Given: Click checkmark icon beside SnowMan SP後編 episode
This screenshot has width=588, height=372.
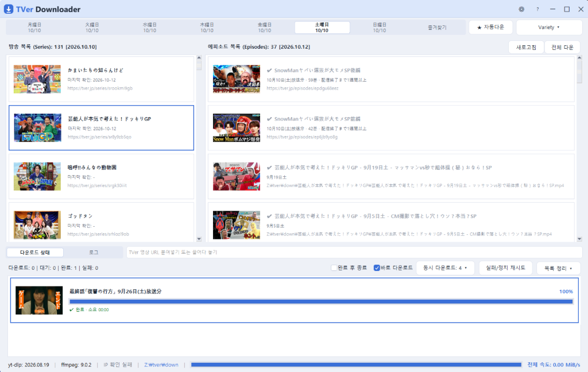Looking at the screenshot, I should click(x=269, y=71).
